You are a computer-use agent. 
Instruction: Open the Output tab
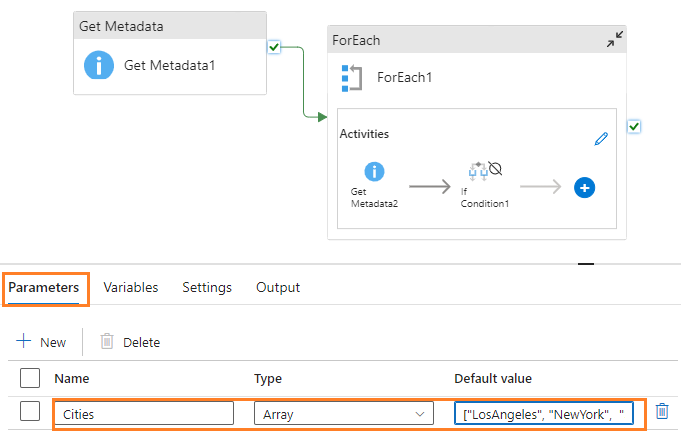pos(278,287)
